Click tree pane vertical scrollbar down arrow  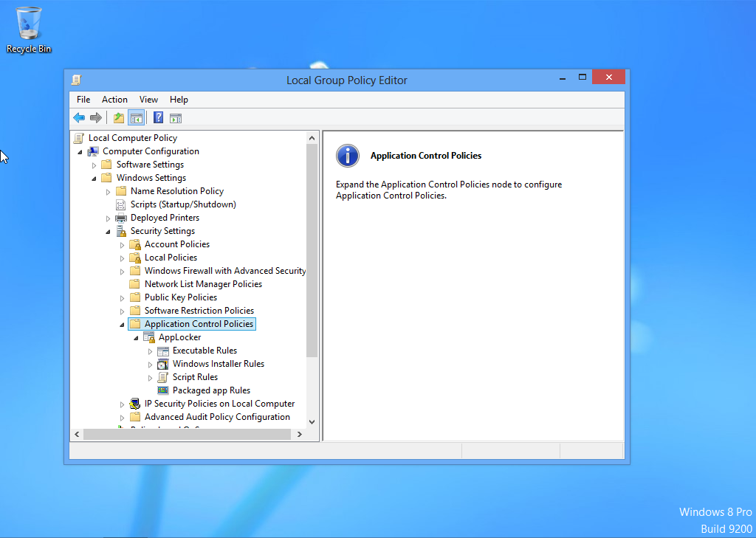point(312,421)
